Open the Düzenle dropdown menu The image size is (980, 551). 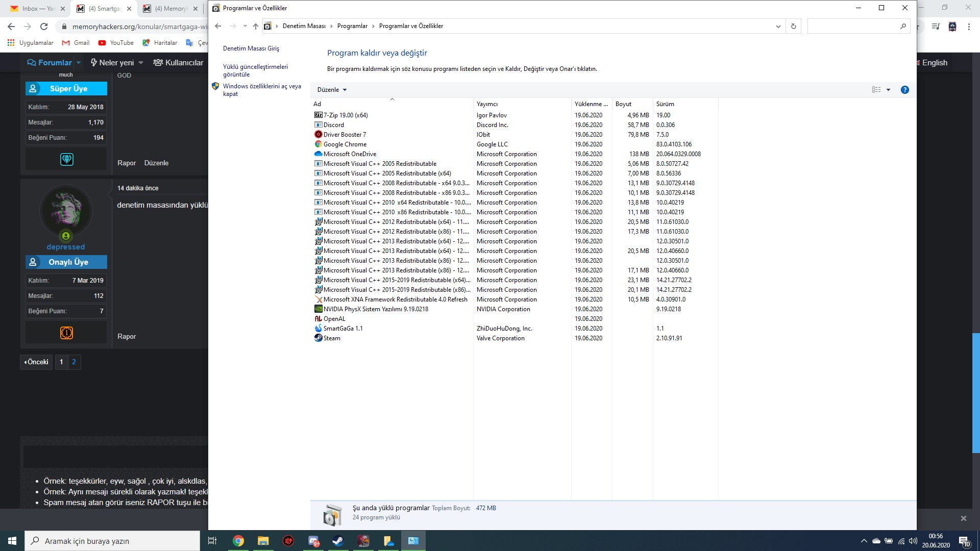point(332,90)
